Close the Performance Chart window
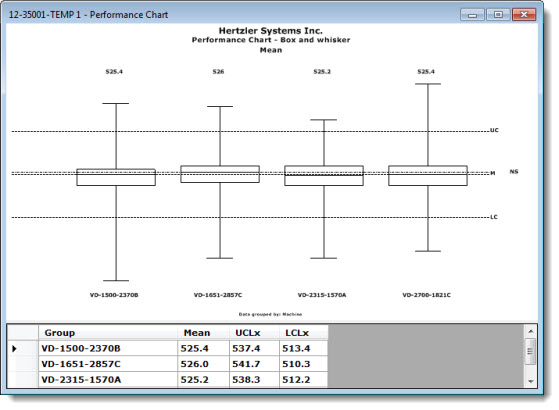The height and width of the screenshot is (410, 559). tap(524, 15)
